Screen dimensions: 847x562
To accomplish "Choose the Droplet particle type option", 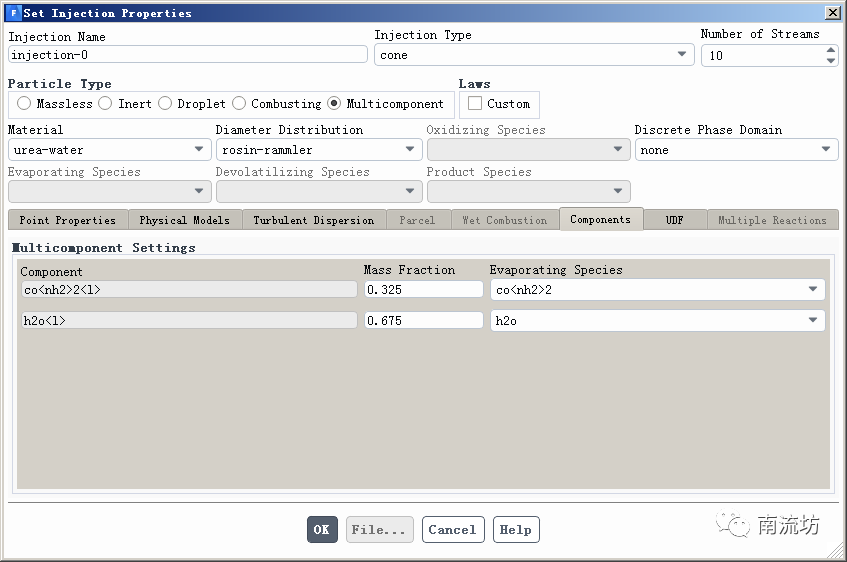I will point(165,104).
